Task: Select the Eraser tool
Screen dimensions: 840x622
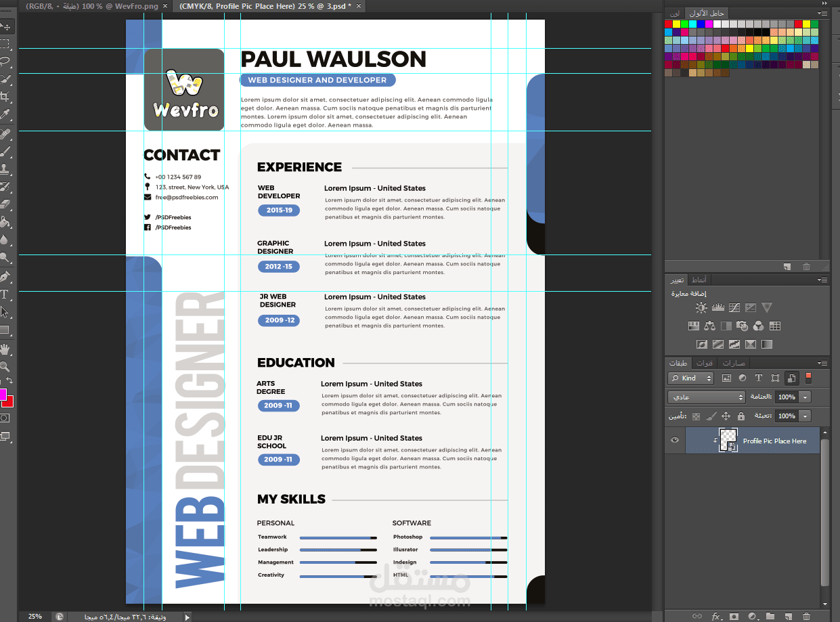Action: pyautogui.click(x=5, y=204)
